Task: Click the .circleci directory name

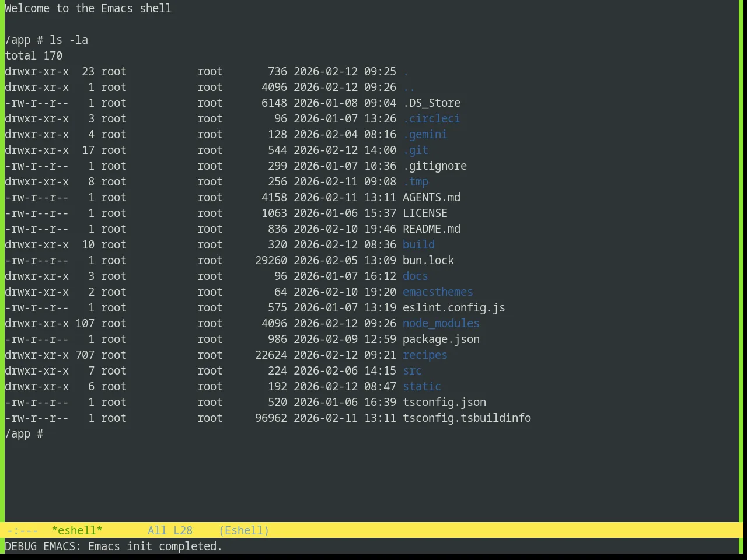Action: (x=431, y=119)
